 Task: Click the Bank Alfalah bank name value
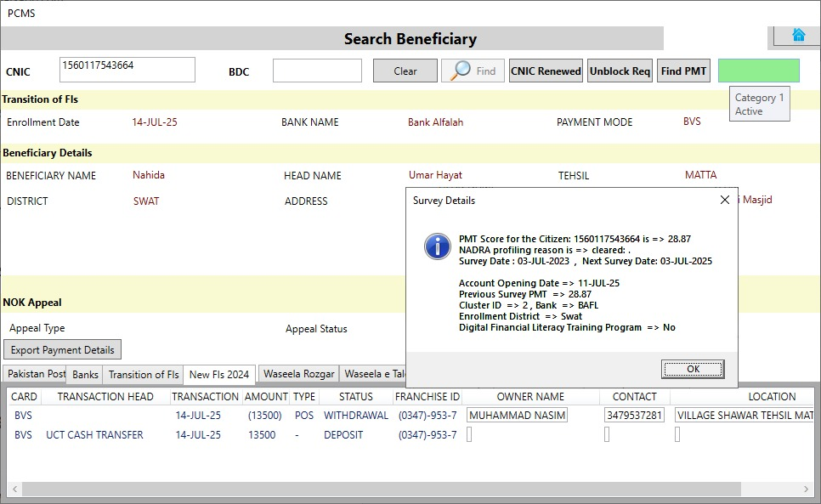click(436, 122)
